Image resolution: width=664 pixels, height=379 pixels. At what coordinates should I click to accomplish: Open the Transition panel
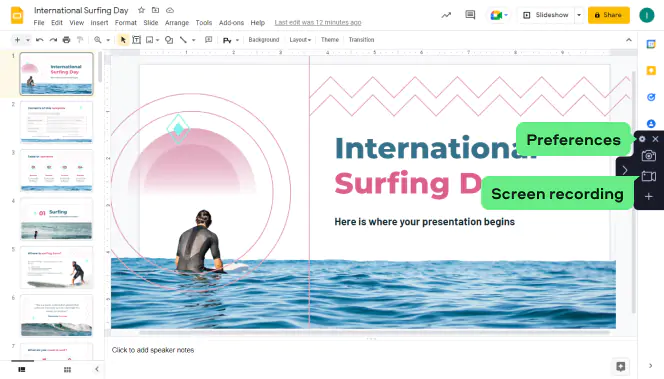click(361, 40)
